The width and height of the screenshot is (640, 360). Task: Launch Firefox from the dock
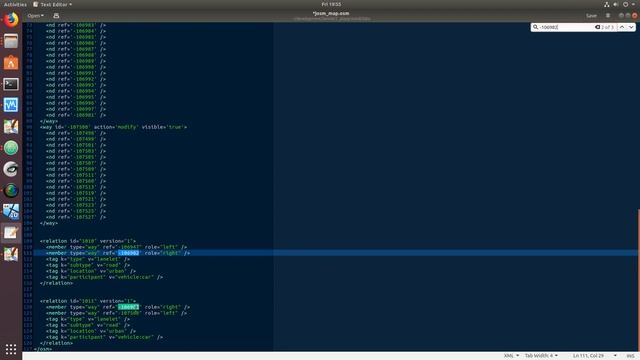[x=11, y=20]
